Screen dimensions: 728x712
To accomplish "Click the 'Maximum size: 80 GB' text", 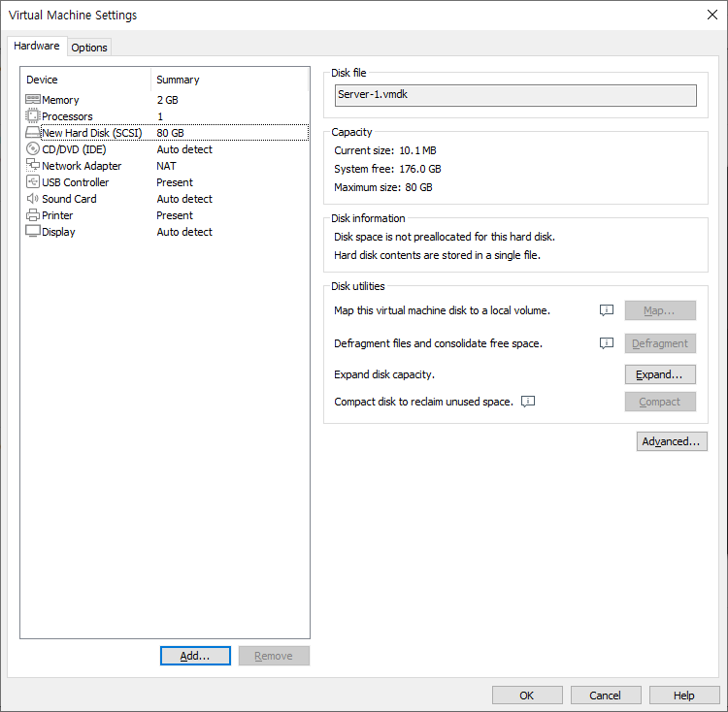I will 383,187.
